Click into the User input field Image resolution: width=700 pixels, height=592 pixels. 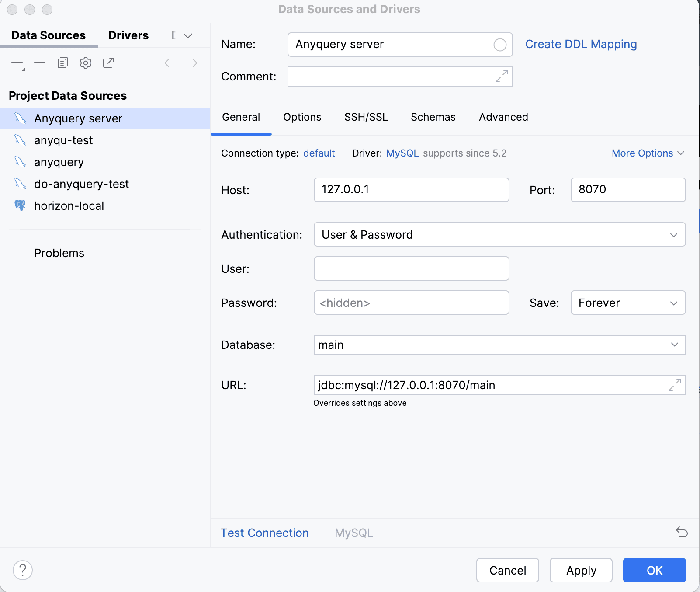411,268
